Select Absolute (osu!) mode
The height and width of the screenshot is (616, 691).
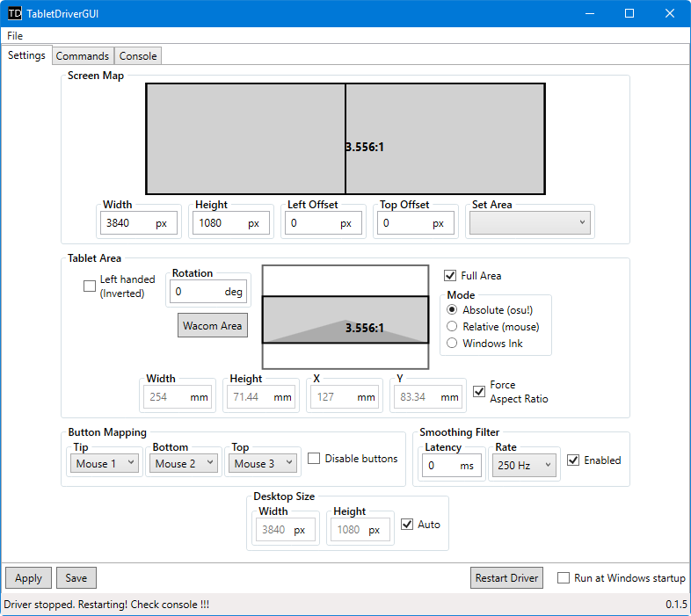tap(452, 310)
